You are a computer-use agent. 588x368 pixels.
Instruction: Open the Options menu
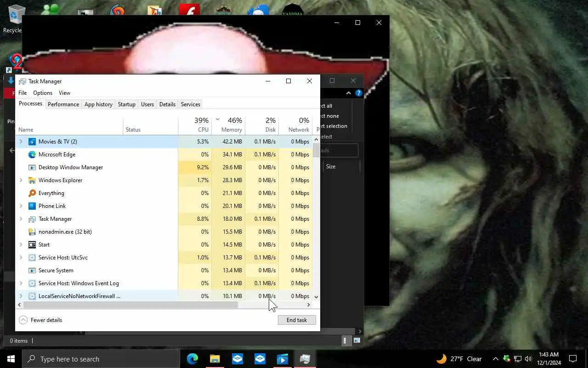click(x=43, y=93)
